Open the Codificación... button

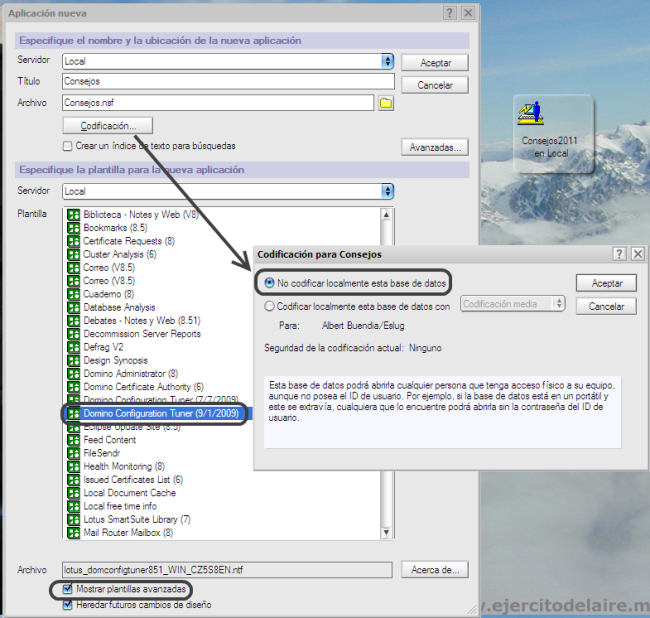108,126
